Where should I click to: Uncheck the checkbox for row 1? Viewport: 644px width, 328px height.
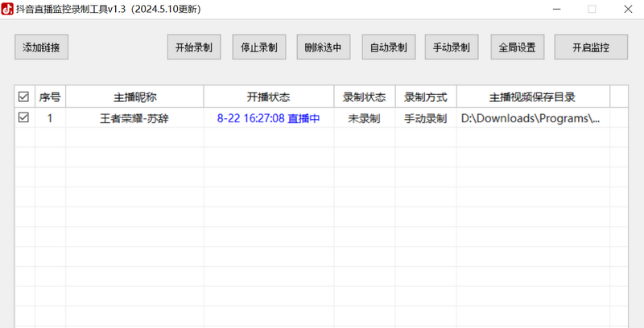click(23, 117)
